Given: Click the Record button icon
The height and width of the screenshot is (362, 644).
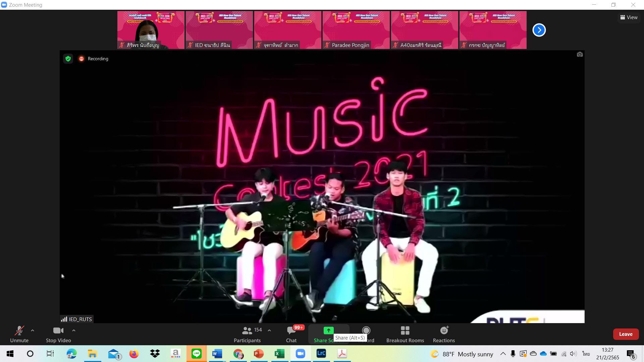Looking at the screenshot, I should [366, 330].
